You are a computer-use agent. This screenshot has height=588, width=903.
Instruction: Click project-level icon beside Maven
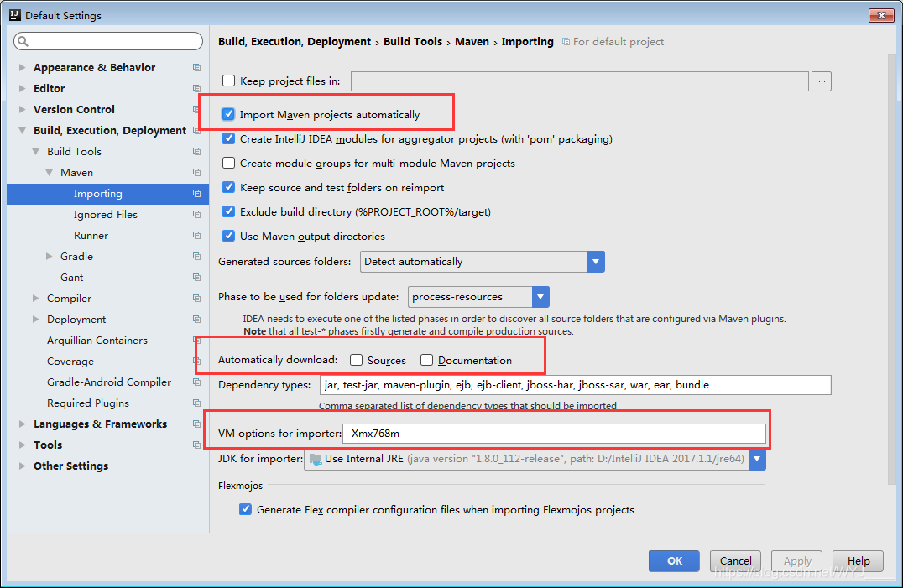point(196,173)
